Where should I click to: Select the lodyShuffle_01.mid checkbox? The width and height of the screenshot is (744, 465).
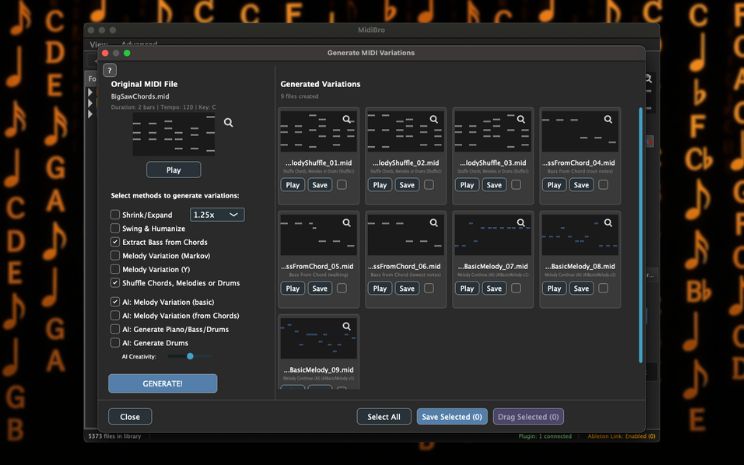pos(342,185)
